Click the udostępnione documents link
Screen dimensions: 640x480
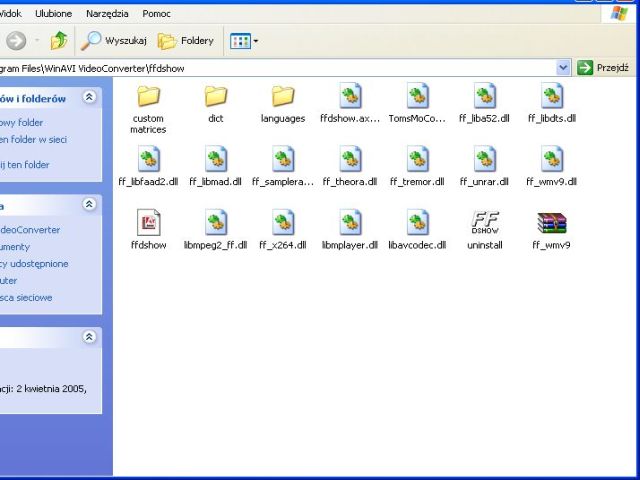pyautogui.click(x=34, y=264)
